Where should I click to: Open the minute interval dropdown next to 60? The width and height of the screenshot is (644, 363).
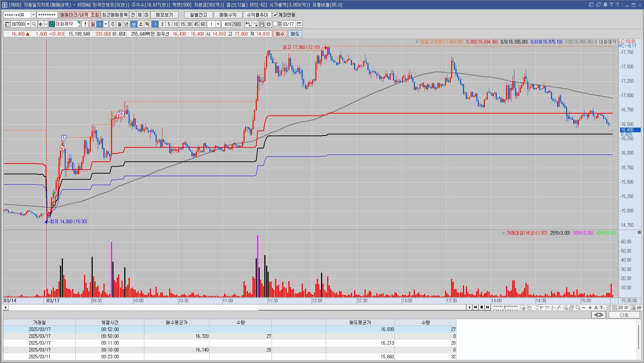click(x=218, y=24)
